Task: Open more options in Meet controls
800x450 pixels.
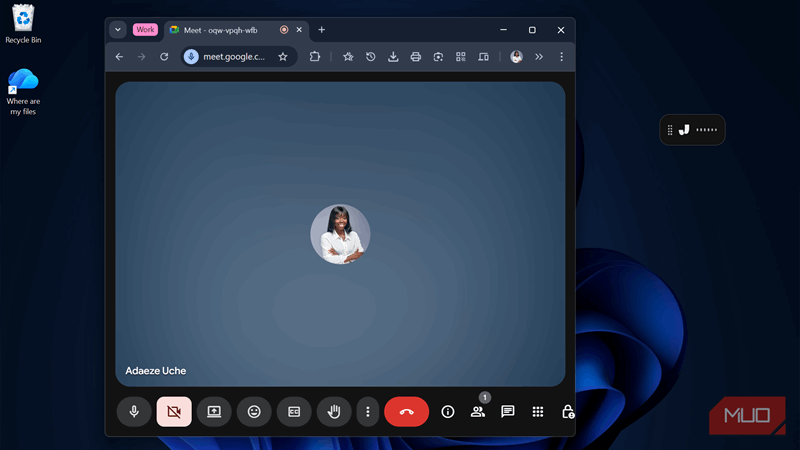Action: tap(368, 411)
